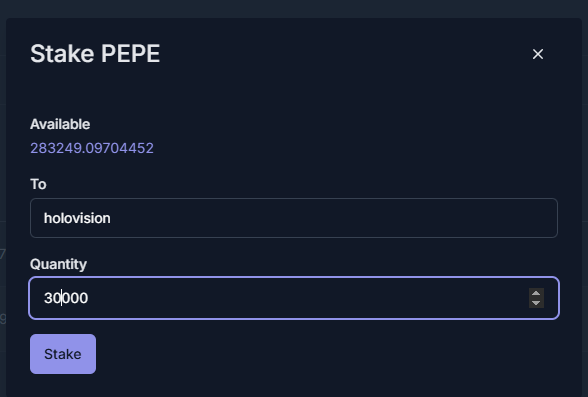This screenshot has width=588, height=397.
Task: Click the dimmed backdrop above the dialog
Action: 294,8
